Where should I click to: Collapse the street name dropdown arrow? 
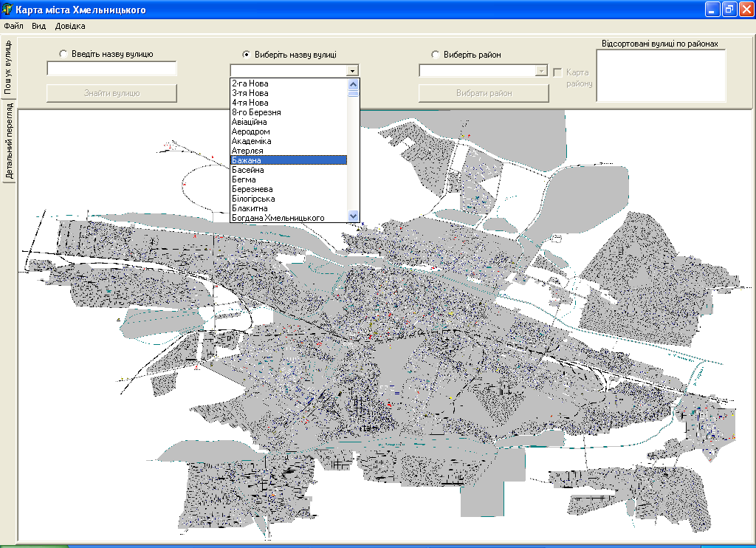click(x=353, y=71)
